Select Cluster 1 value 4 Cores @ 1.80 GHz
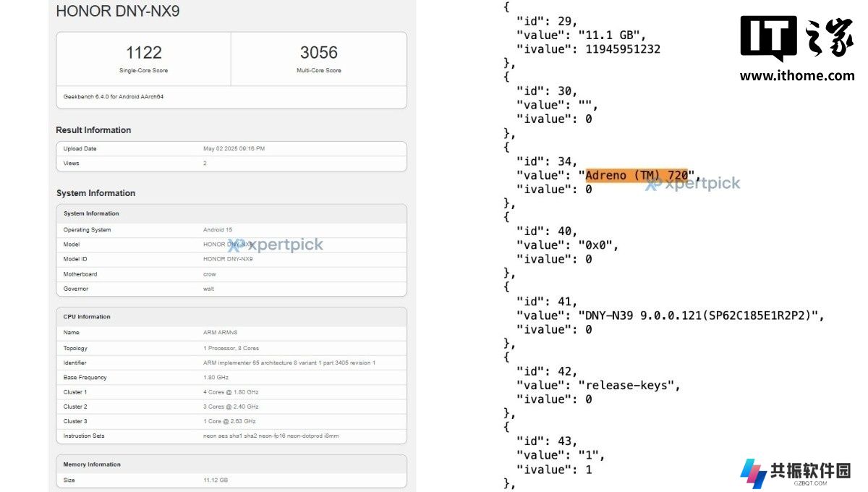 [231, 392]
